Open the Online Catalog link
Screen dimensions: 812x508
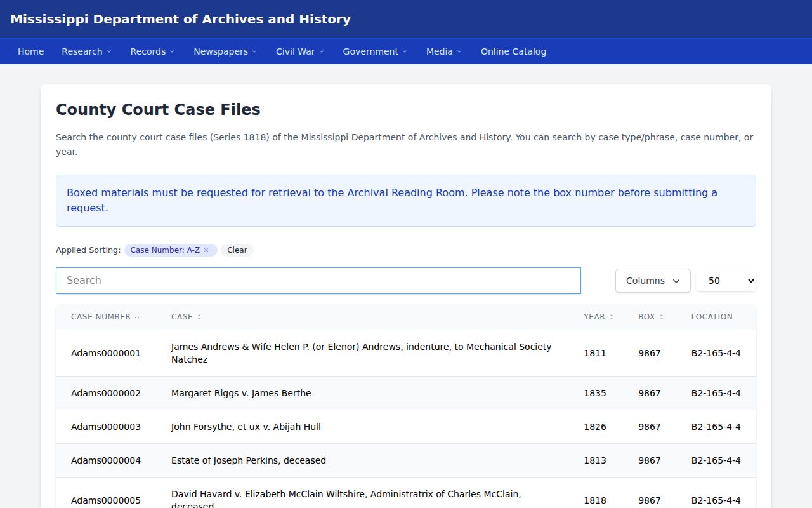tap(513, 51)
